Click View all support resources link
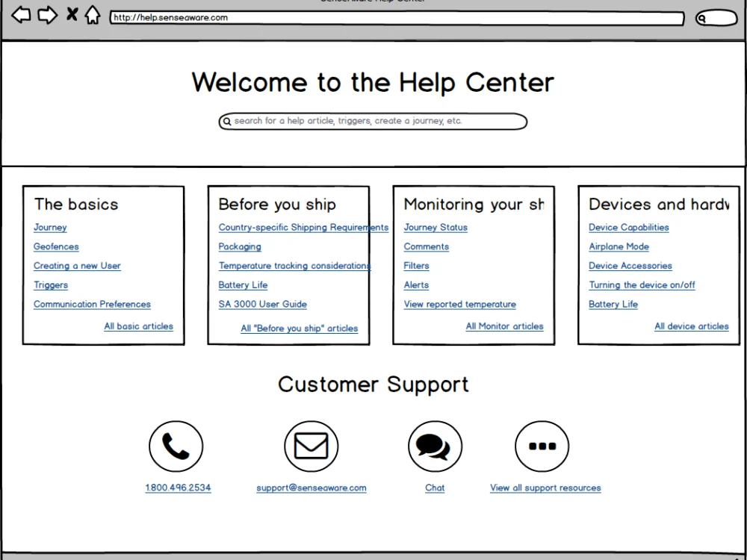747x560 pixels. 545,488
